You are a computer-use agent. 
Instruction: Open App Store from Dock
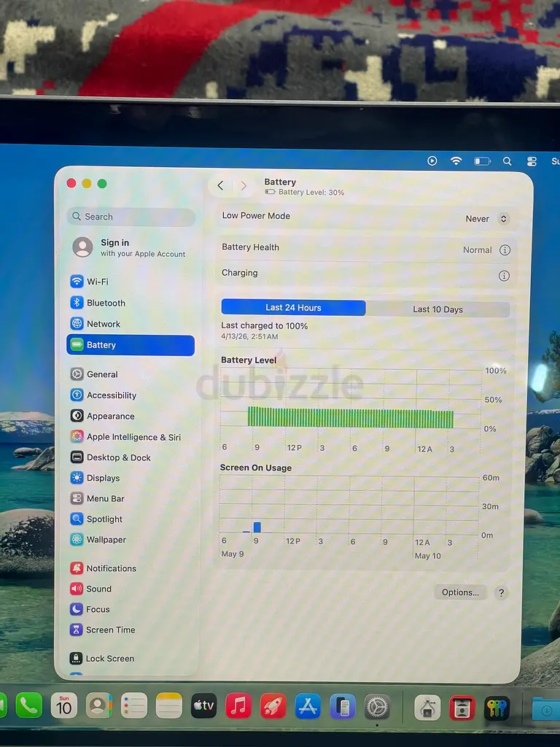(308, 706)
